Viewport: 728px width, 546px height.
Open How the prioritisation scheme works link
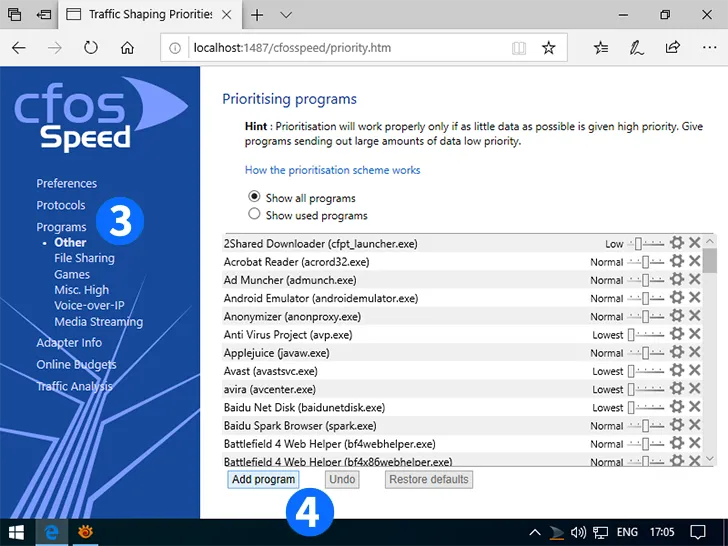click(x=332, y=170)
